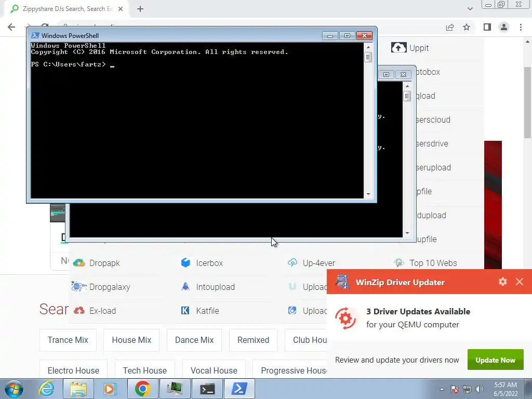
Task: Expand the Chrome tab search chevron
Action: (470, 9)
